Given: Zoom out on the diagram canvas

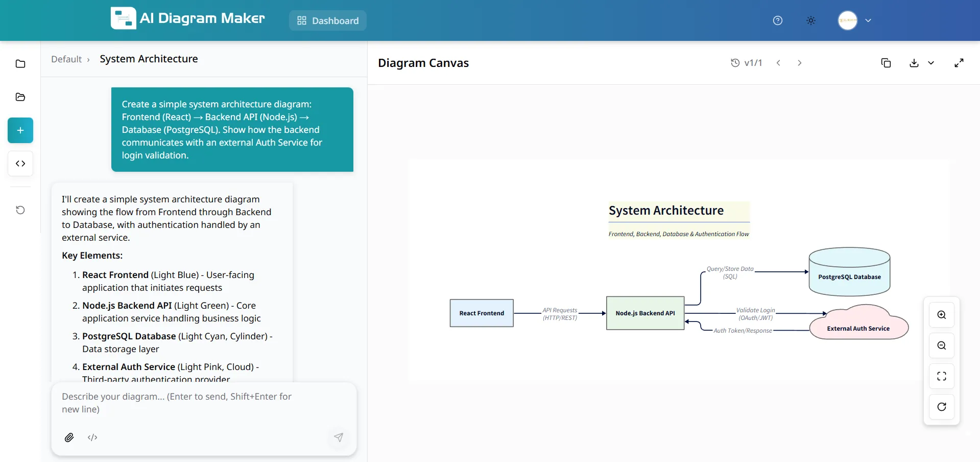Looking at the screenshot, I should pos(941,345).
